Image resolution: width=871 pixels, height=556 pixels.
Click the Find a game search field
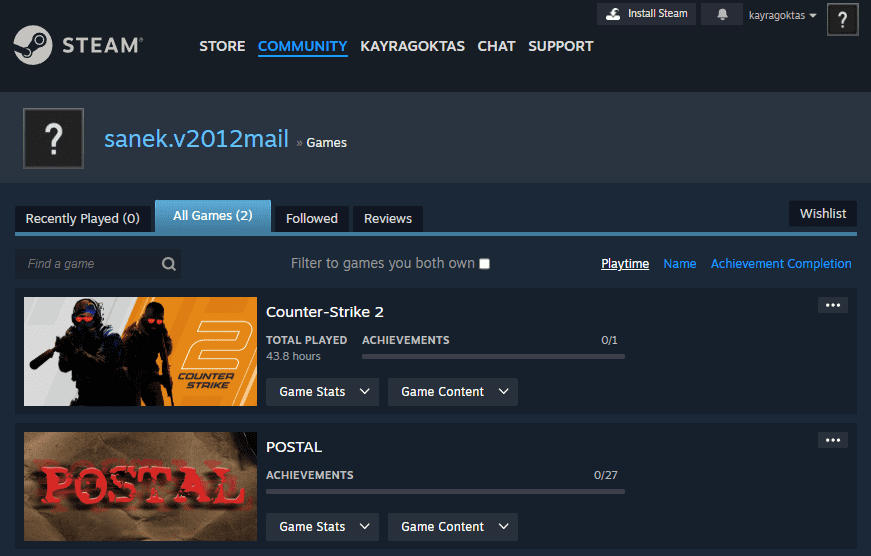pos(88,264)
